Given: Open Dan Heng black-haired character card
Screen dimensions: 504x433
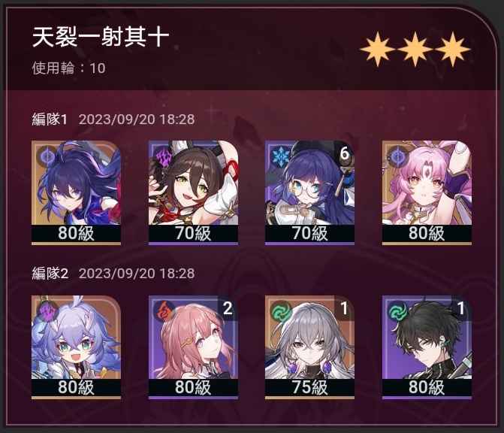Looking at the screenshot, I should coord(427,347).
